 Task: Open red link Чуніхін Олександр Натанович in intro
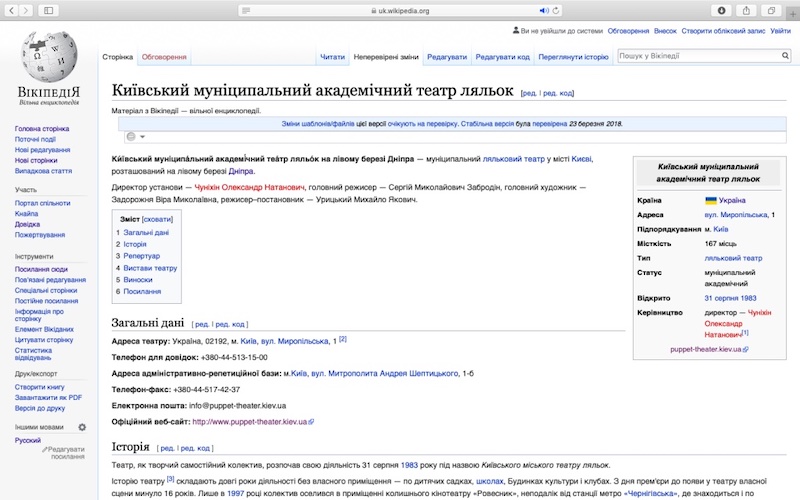click(249, 187)
